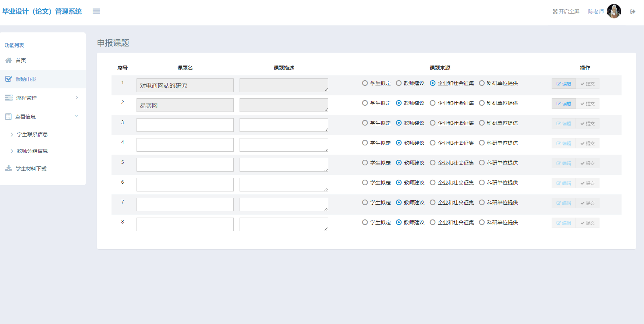Click the home icon in sidebar
Screen dimensions: 644x324
[x=8, y=60]
